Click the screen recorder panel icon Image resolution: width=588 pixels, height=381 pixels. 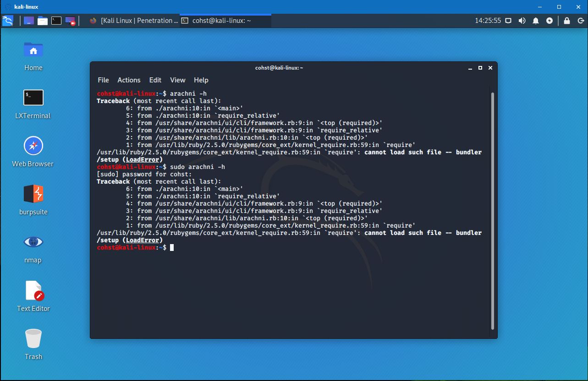pos(70,21)
